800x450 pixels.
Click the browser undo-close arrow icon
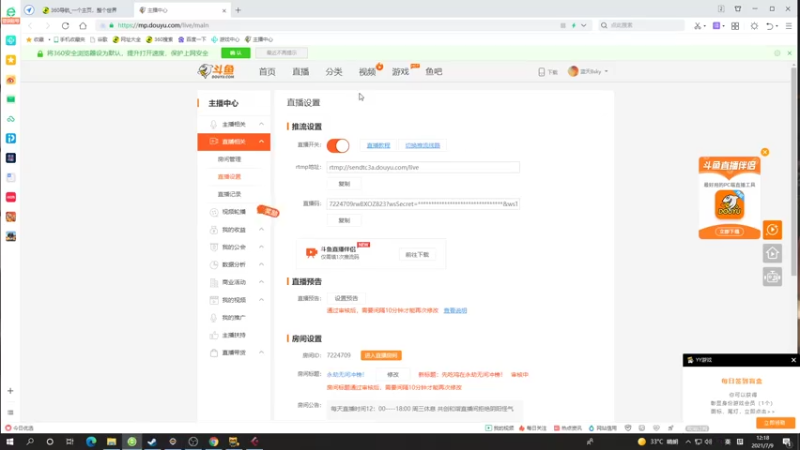(x=770, y=26)
